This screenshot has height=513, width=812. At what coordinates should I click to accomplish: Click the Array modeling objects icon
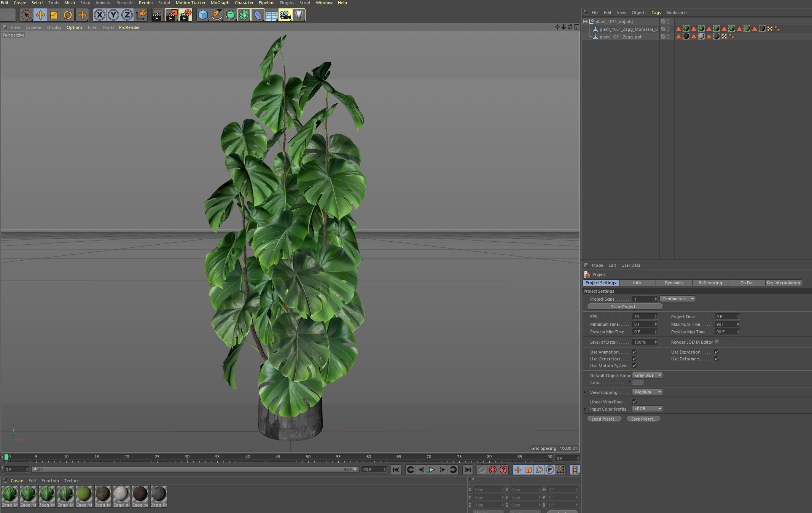pos(244,15)
